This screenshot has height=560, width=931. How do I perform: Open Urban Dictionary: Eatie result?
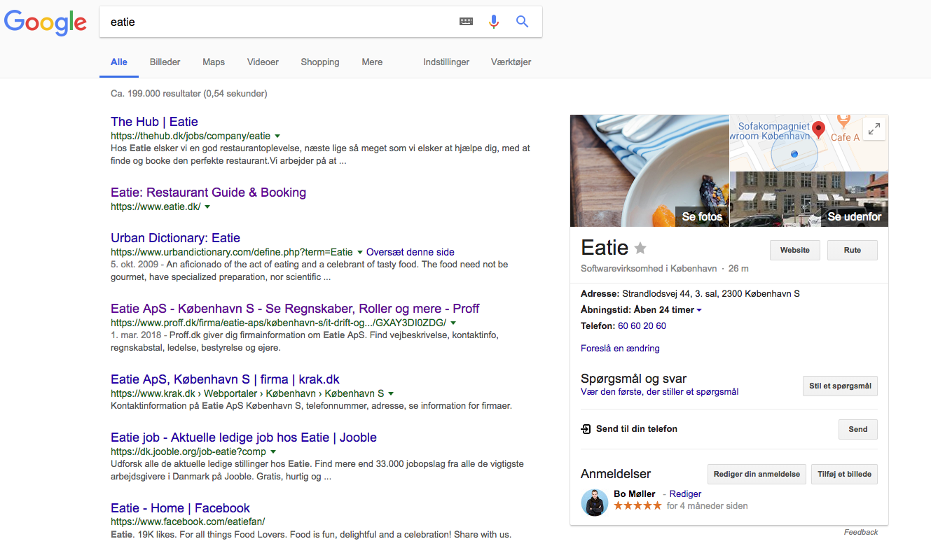click(x=175, y=238)
